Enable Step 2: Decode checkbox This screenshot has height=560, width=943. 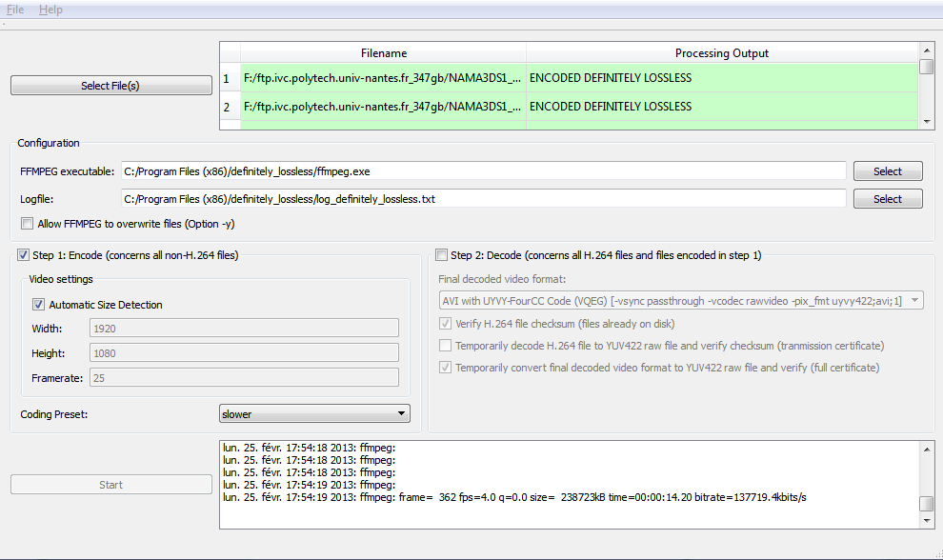coord(441,255)
